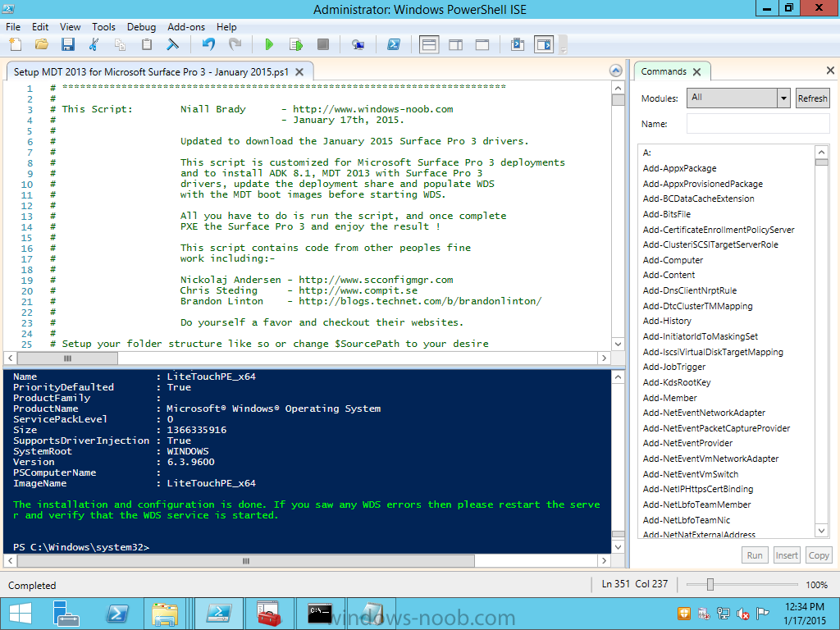This screenshot has width=840, height=630.
Task: Focus the Name input field
Action: 758,124
